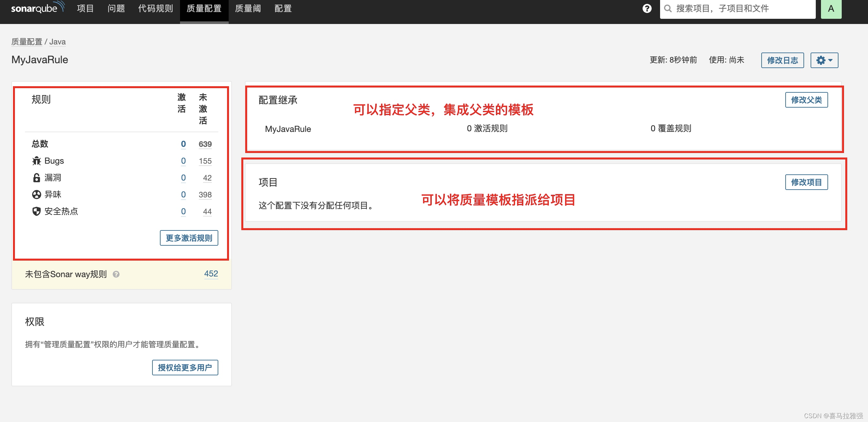The width and height of the screenshot is (868, 422).
Task: Click the 异味 code smell icon
Action: pos(36,195)
